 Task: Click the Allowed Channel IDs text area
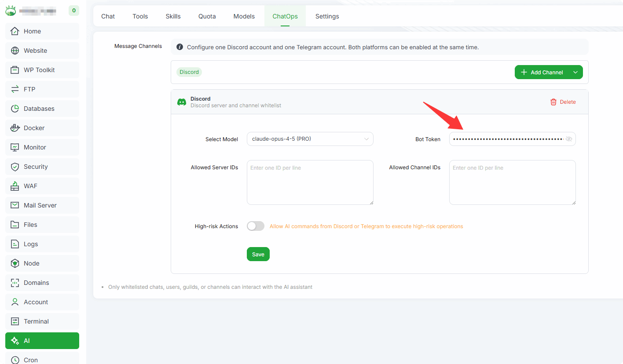[x=513, y=182]
